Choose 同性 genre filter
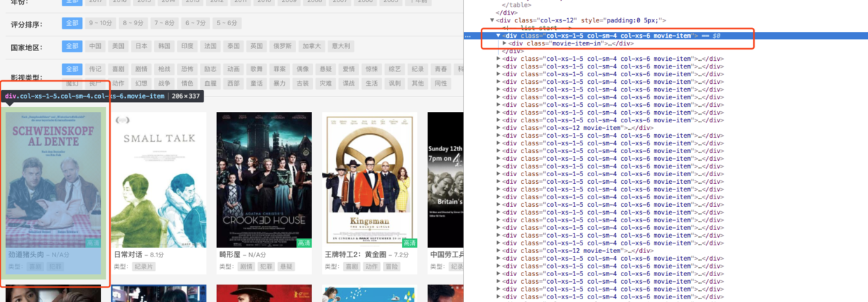This screenshot has width=868, height=302. [440, 83]
